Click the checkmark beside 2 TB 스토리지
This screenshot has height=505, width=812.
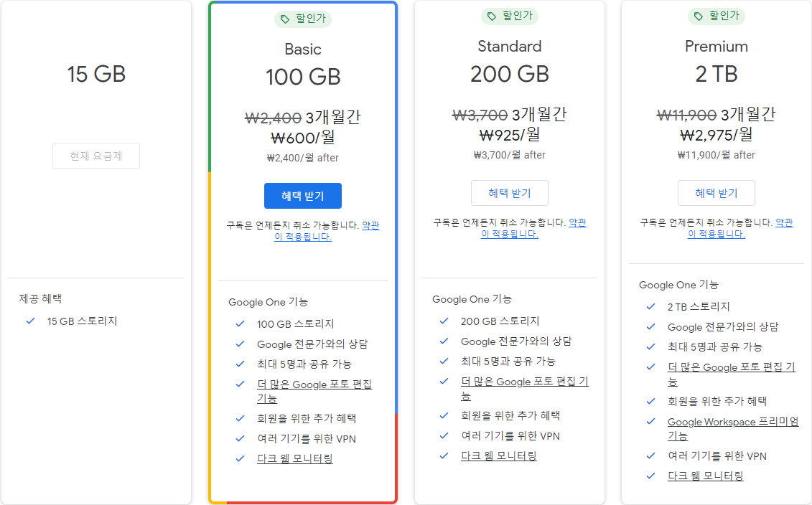point(650,306)
